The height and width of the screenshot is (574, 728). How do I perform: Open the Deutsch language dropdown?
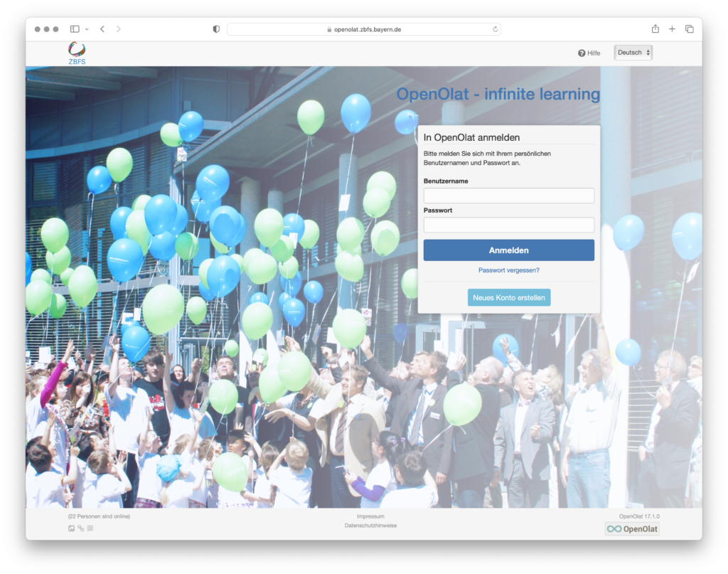[633, 53]
